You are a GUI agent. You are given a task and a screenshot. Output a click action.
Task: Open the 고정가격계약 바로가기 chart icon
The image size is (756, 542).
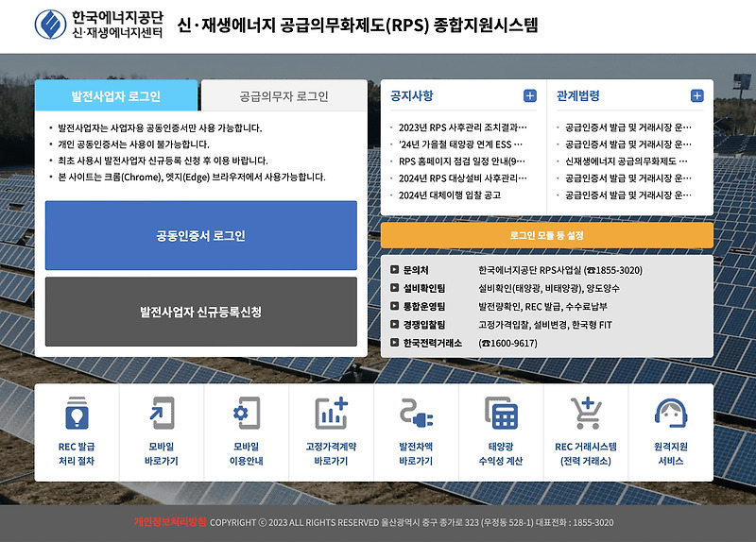332,413
